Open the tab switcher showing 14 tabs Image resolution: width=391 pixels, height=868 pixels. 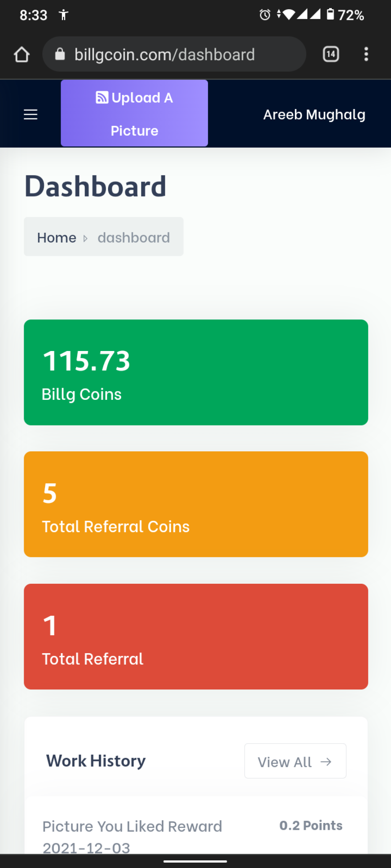[331, 54]
